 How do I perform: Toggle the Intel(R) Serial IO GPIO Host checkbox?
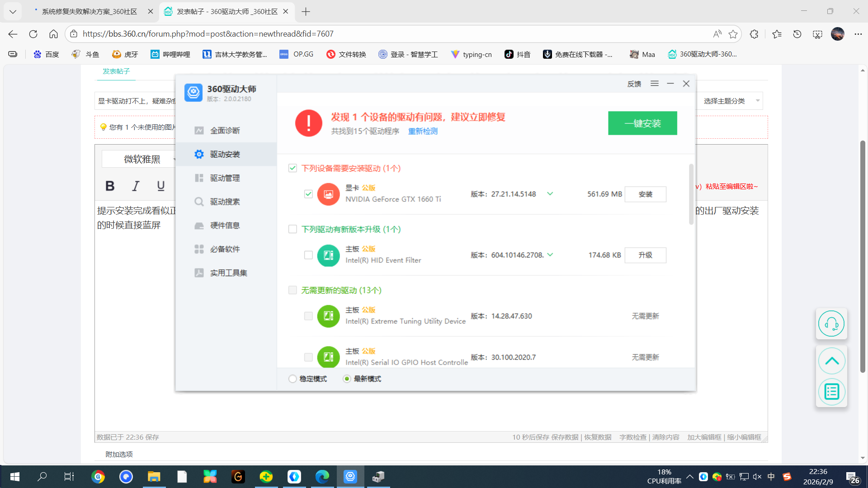pyautogui.click(x=308, y=357)
